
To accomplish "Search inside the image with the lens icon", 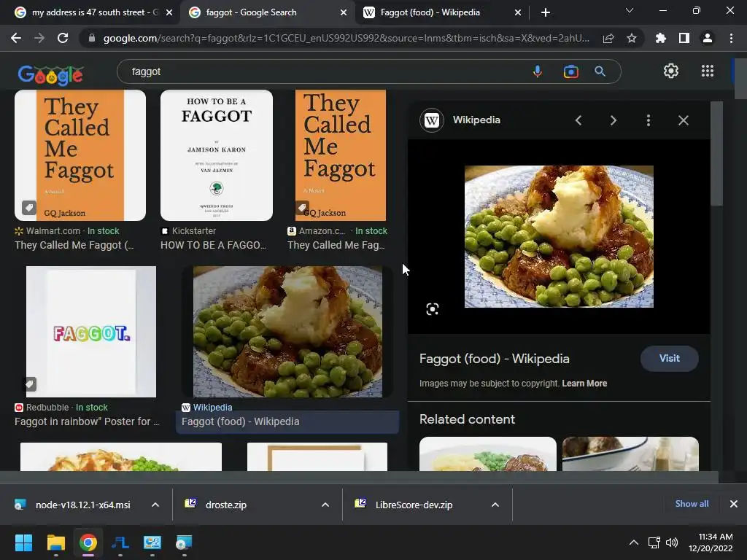I will coord(432,309).
